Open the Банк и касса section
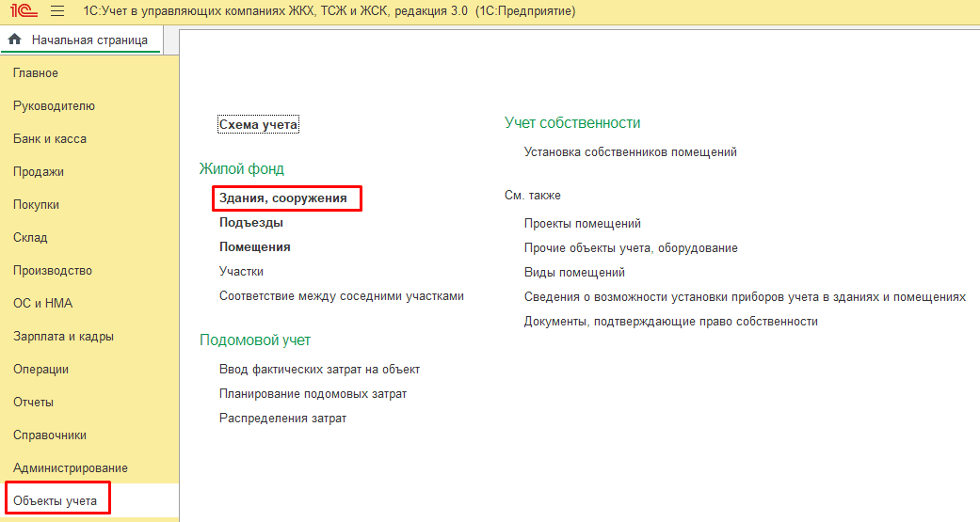 tap(50, 139)
